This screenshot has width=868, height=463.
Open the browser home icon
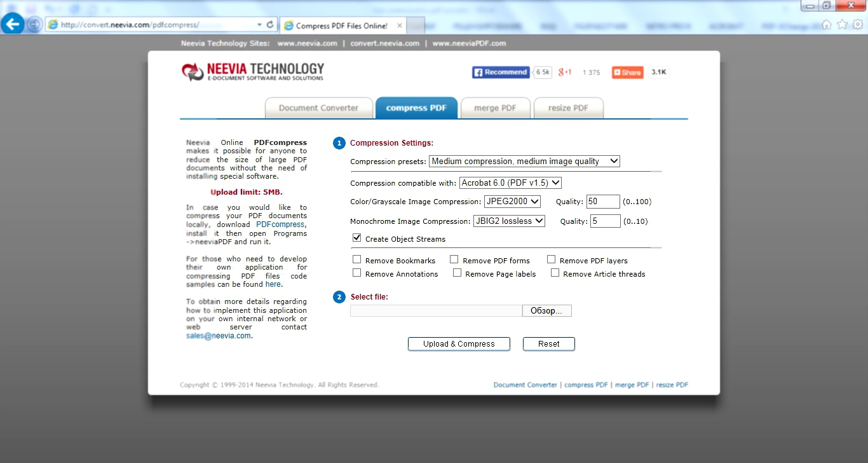click(x=827, y=25)
